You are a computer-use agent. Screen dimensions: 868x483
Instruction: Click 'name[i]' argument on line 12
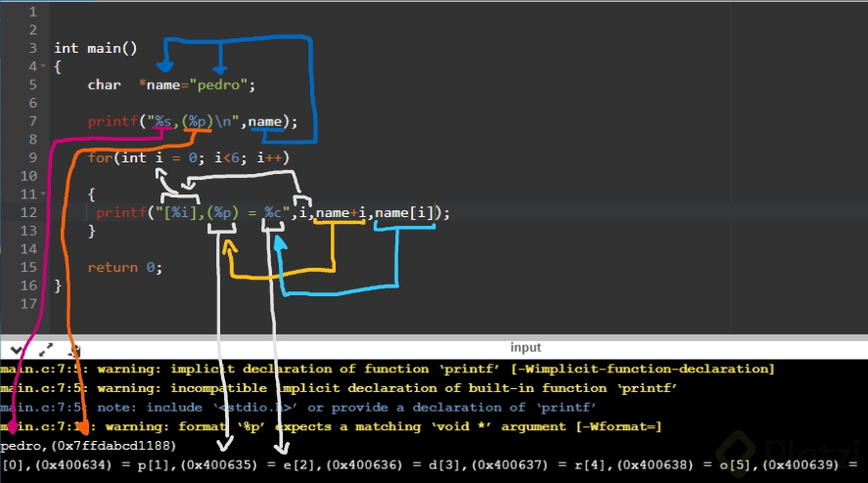(x=405, y=212)
